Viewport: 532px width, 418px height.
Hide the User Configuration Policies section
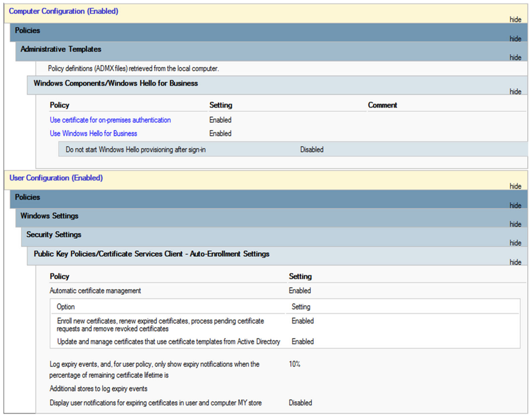pos(515,205)
